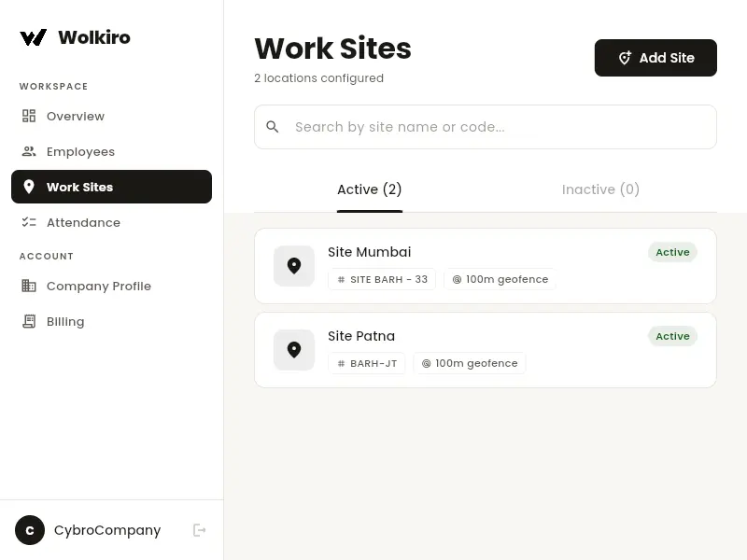Click the Overview dashboard icon
Viewport: 747px width, 560px height.
pyautogui.click(x=29, y=116)
